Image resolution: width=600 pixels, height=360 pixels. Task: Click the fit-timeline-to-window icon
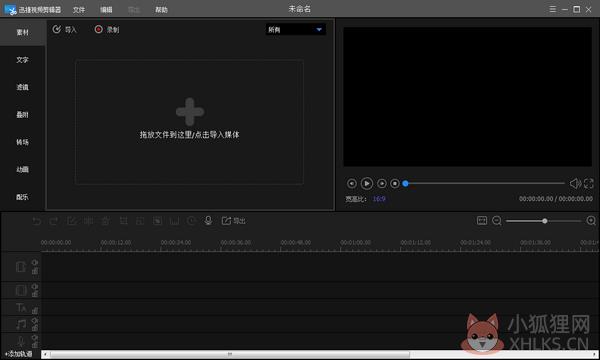click(x=482, y=220)
